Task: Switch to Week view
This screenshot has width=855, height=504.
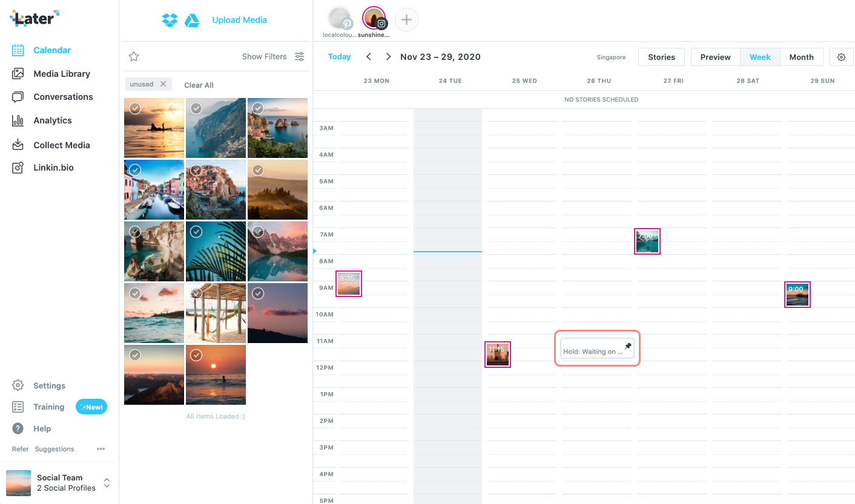Action: (760, 57)
